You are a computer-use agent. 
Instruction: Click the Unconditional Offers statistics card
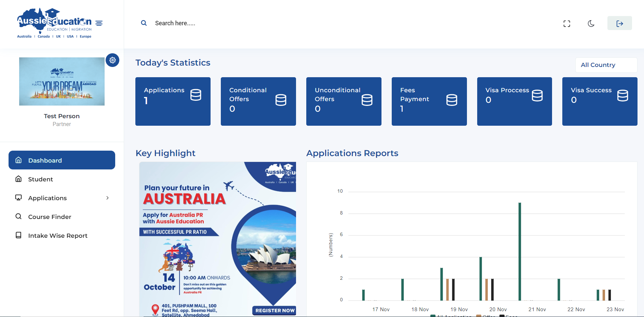coord(344,101)
